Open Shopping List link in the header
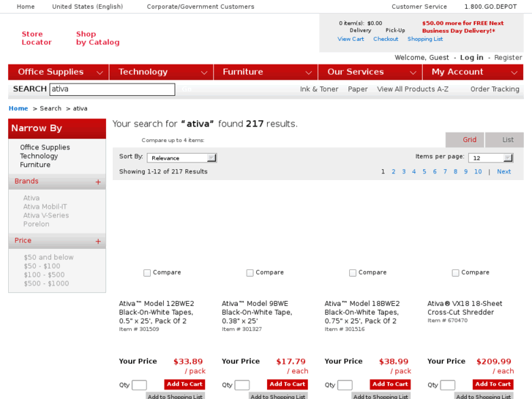This screenshot has width=532, height=399. click(x=425, y=39)
